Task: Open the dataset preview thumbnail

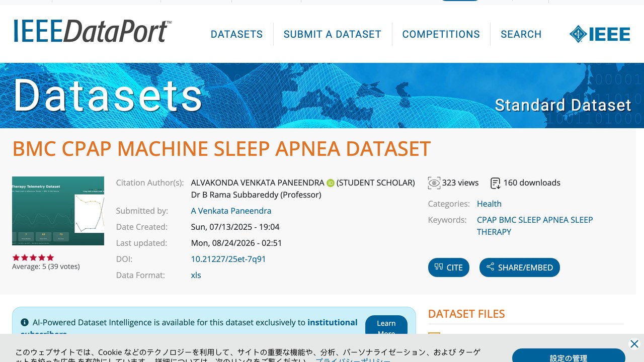Action: pos(58,211)
